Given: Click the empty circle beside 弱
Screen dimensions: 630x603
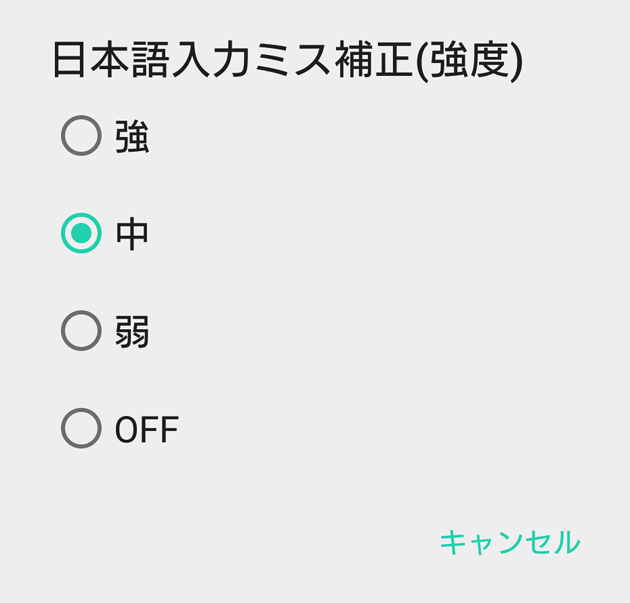Looking at the screenshot, I should click(81, 331).
